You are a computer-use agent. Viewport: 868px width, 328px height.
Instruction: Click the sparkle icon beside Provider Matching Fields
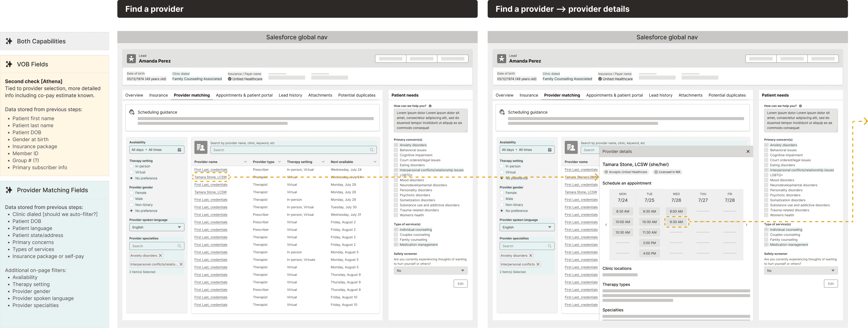pos(9,190)
